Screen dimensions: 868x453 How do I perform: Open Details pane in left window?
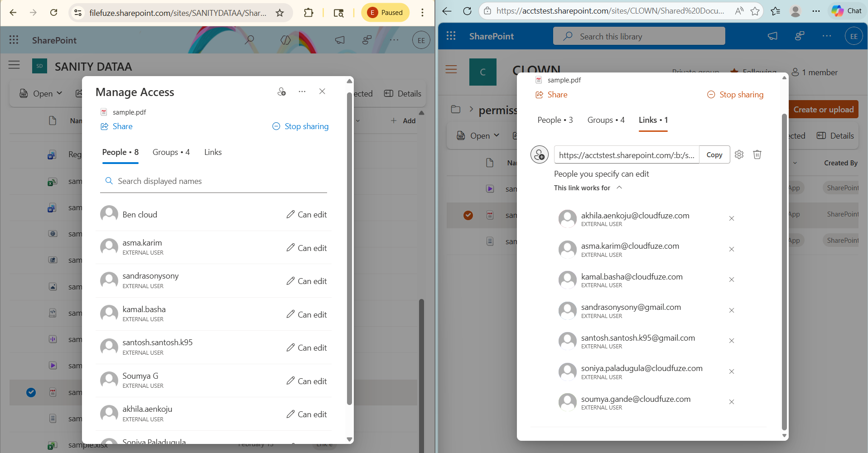click(403, 93)
